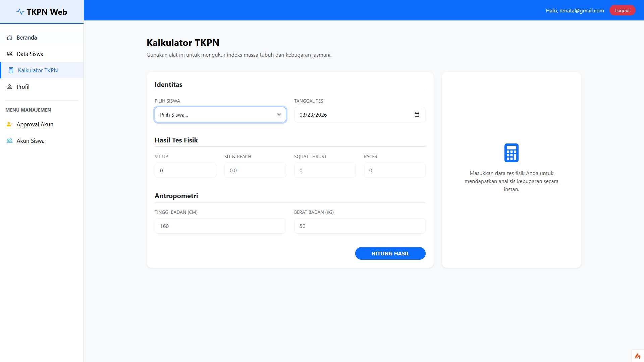Click the Kalkulator TKPN sidebar calculator icon
644x362 pixels.
pyautogui.click(x=11, y=70)
